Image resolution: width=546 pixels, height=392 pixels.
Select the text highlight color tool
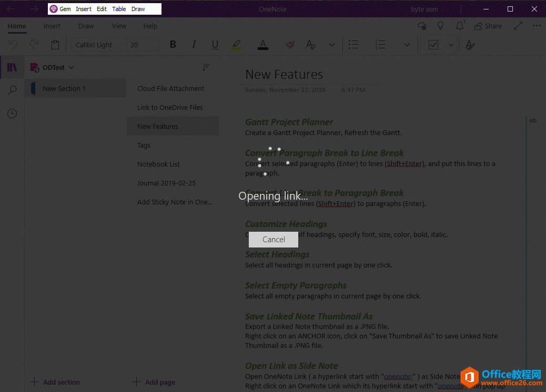(236, 45)
